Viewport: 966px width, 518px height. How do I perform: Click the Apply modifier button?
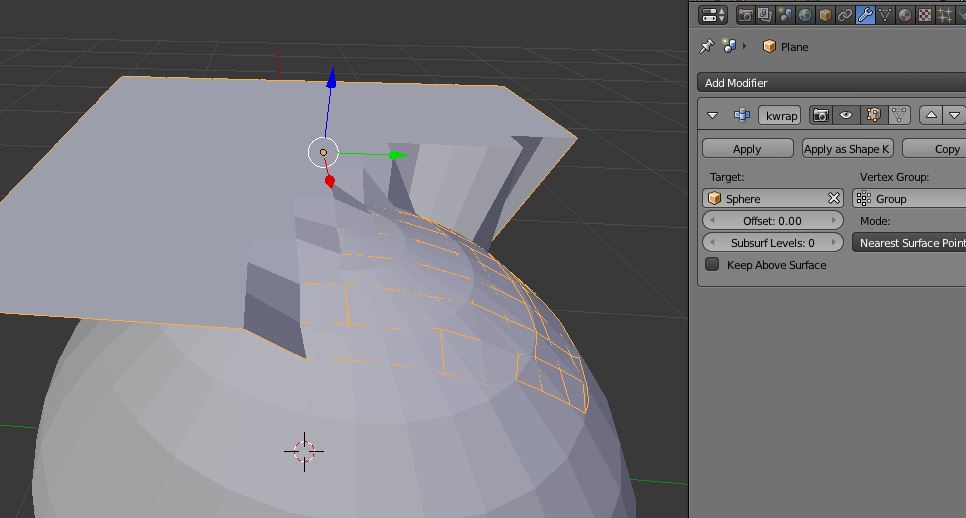click(x=747, y=149)
